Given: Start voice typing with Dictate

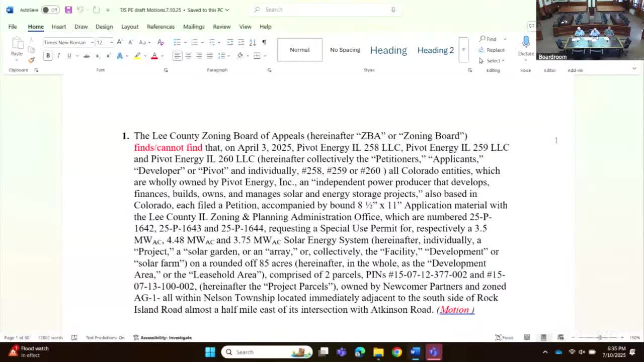Looking at the screenshot, I should click(526, 45).
